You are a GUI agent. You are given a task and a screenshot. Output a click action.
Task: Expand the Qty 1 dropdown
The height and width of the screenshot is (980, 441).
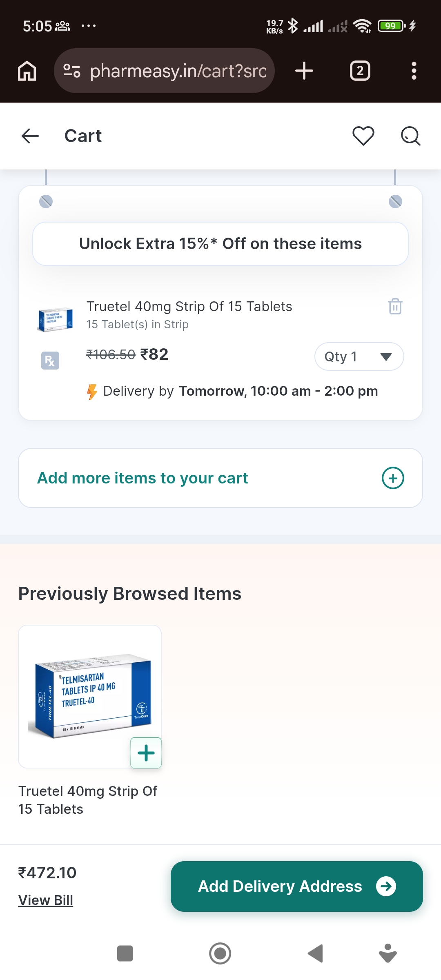[359, 356]
